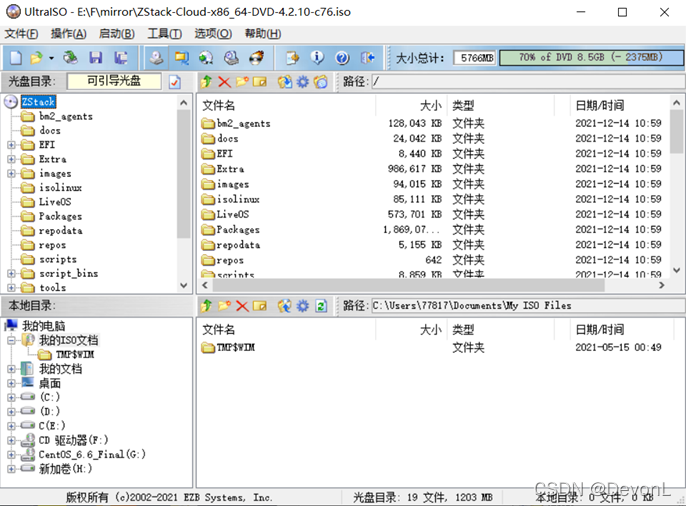The image size is (686, 506).
Task: Click the Save As toolbar icon
Action: [121, 57]
